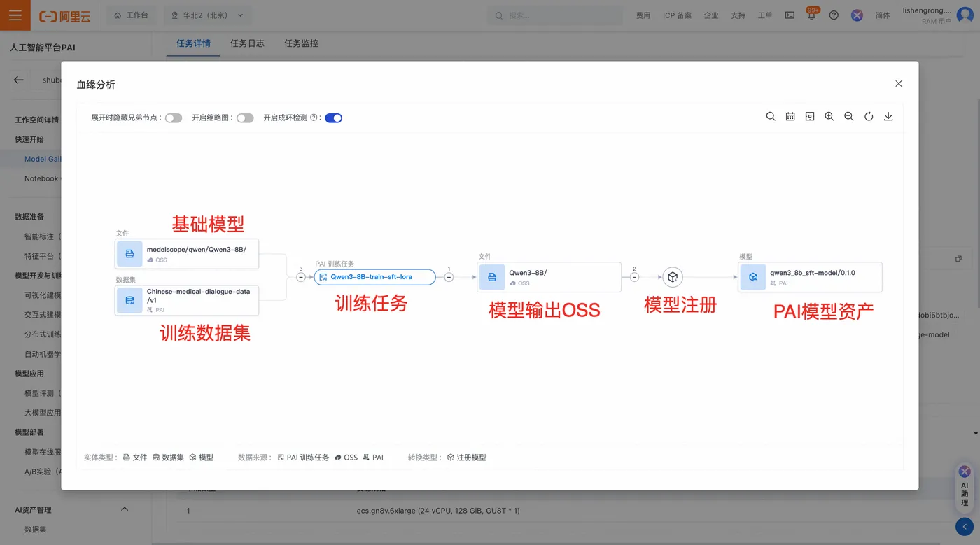980x545 pixels.
Task: Click ecs.gn8v.6xlarge resource spec text
Action: click(x=438, y=511)
